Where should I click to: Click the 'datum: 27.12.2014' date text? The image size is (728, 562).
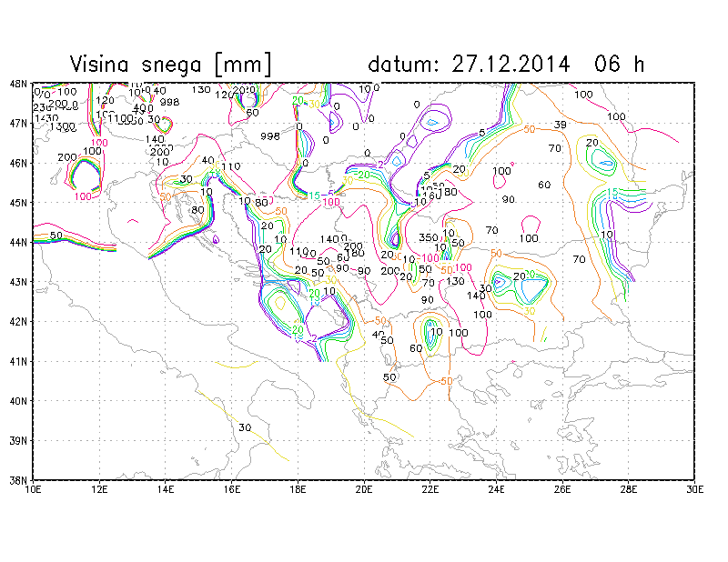pyautogui.click(x=469, y=64)
